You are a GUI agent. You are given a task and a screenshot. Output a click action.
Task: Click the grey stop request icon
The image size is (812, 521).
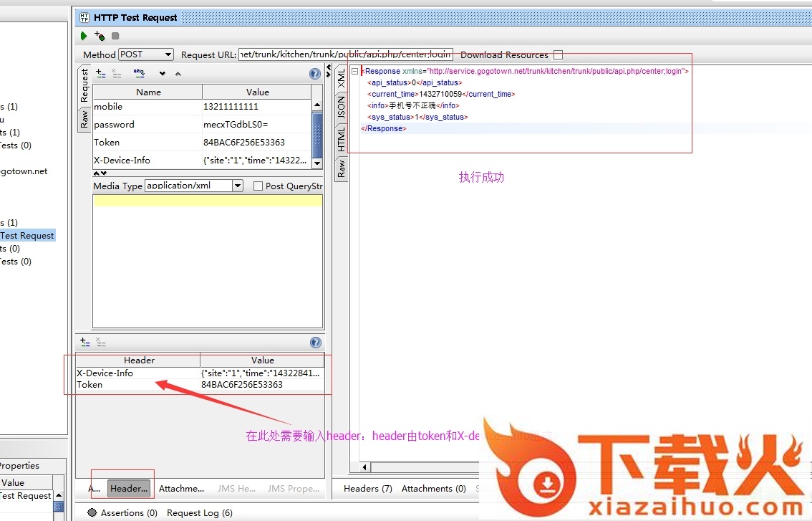tap(115, 36)
